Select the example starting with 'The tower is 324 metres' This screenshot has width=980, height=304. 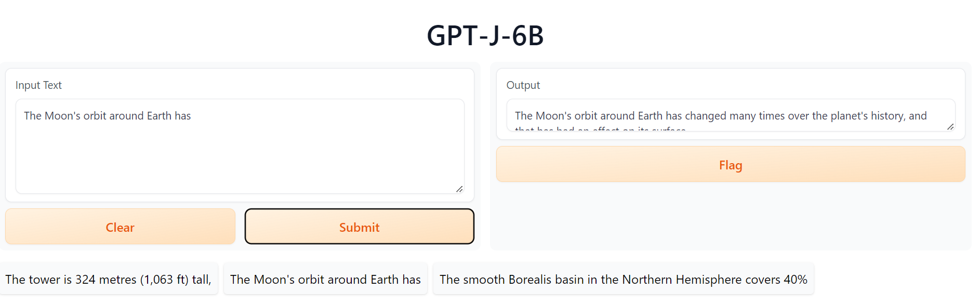(x=110, y=279)
